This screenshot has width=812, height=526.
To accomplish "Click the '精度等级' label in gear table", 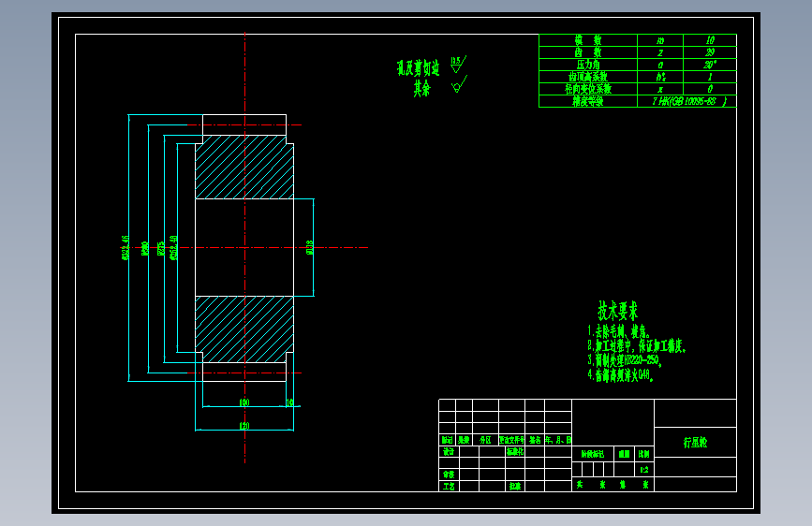I will point(588,101).
